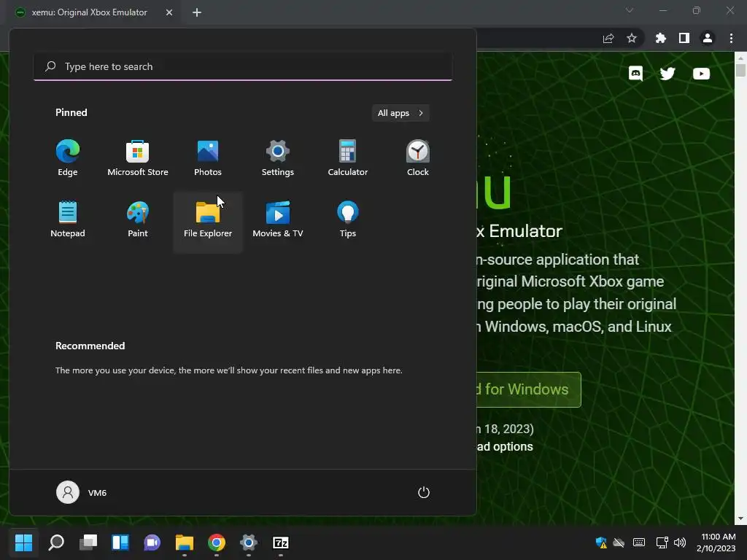Open xemu Discord link icon

coord(635,74)
